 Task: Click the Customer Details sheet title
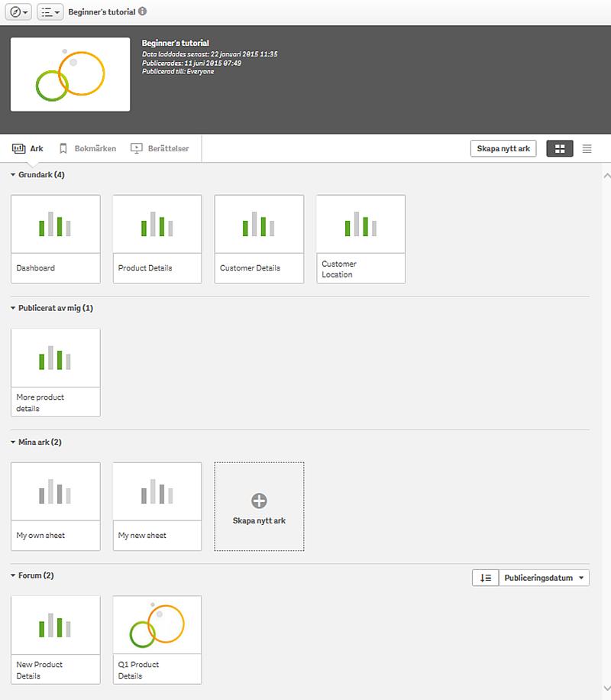pos(250,268)
